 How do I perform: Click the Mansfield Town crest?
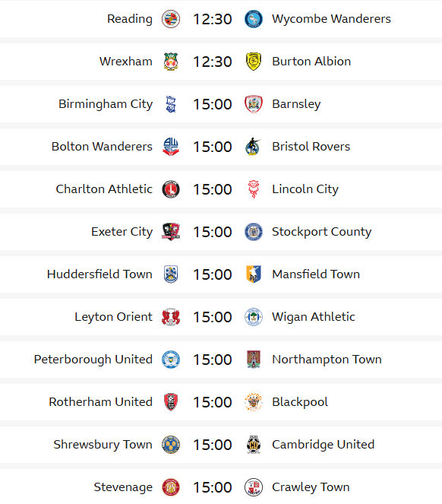point(254,274)
